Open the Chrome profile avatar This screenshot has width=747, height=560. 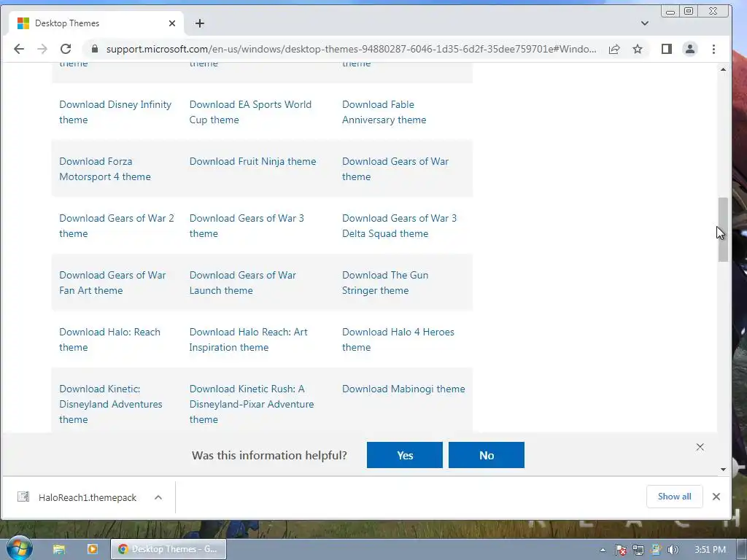(690, 49)
